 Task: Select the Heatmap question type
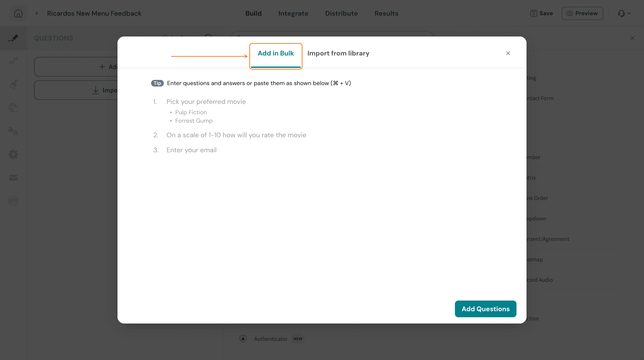(x=535, y=259)
